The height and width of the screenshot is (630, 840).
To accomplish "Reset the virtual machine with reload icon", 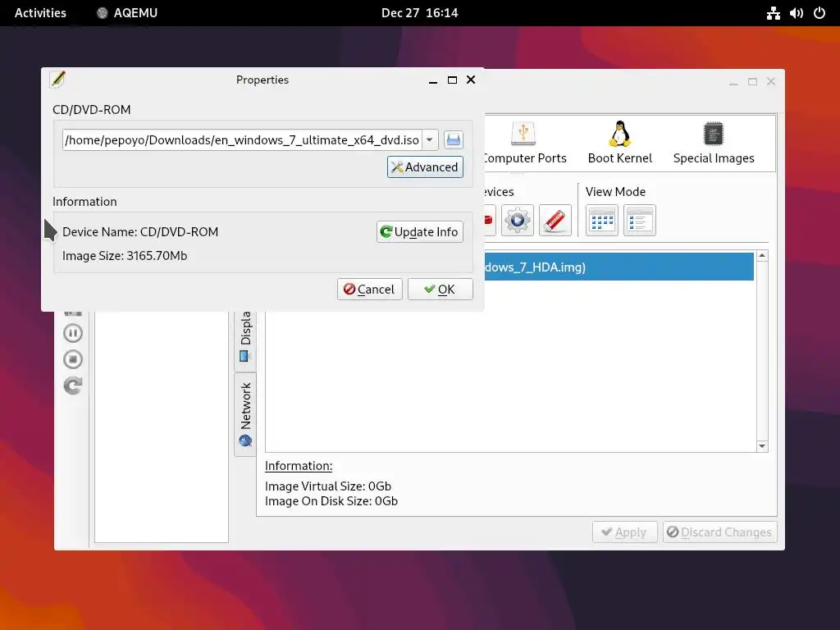I will (73, 386).
